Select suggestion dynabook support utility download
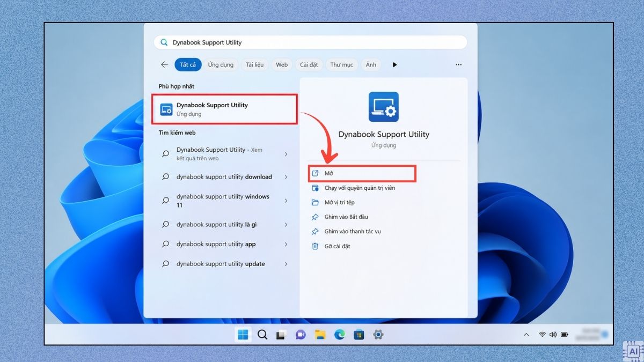This screenshot has width=644, height=362. [x=225, y=177]
